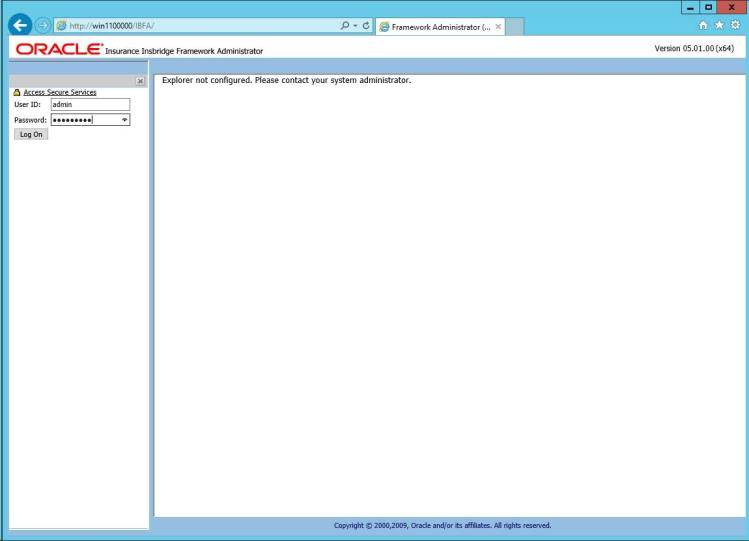Focus the User ID field
This screenshot has height=541, width=749.
pyautogui.click(x=90, y=105)
